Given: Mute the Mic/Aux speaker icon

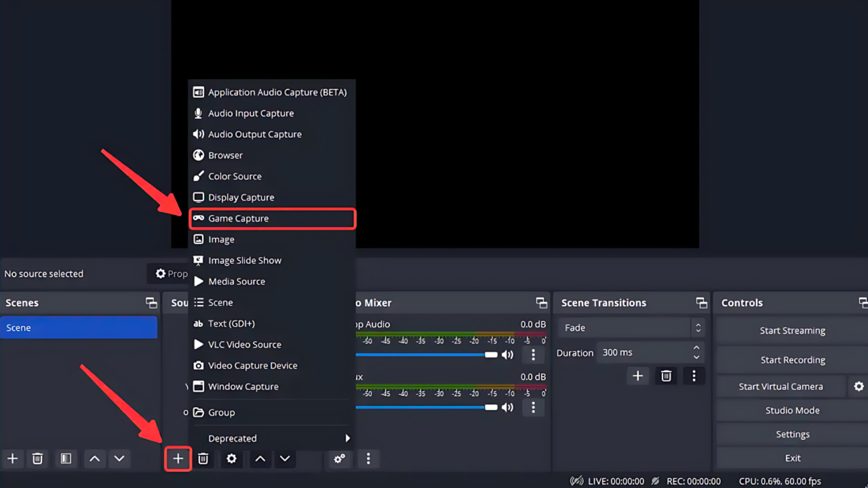Looking at the screenshot, I should (x=507, y=407).
